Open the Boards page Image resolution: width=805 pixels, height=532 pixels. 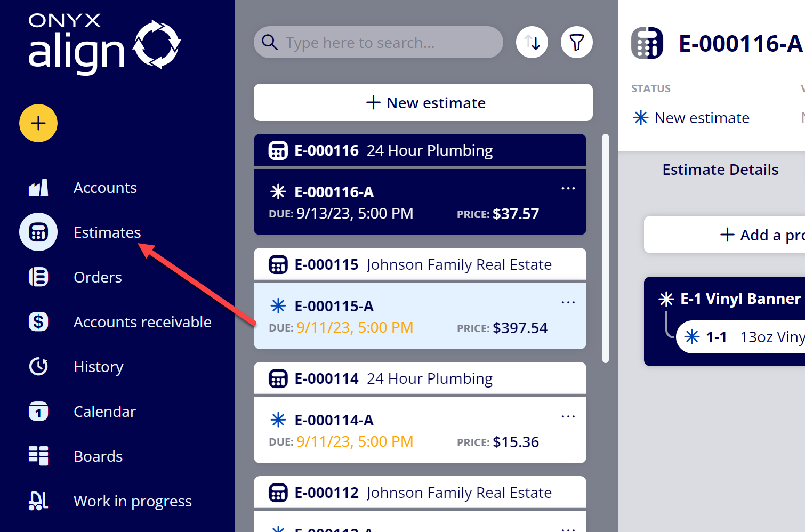[98, 456]
